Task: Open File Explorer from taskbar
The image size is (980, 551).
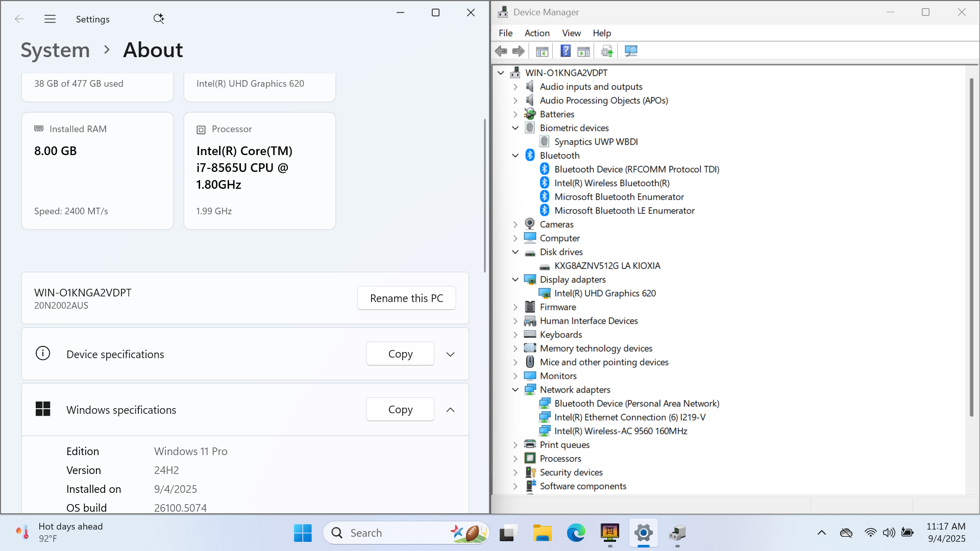Action: coord(542,533)
